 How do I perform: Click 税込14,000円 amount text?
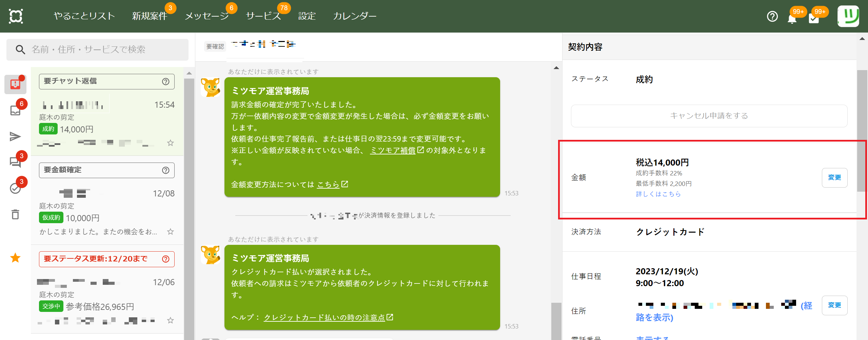tap(662, 163)
